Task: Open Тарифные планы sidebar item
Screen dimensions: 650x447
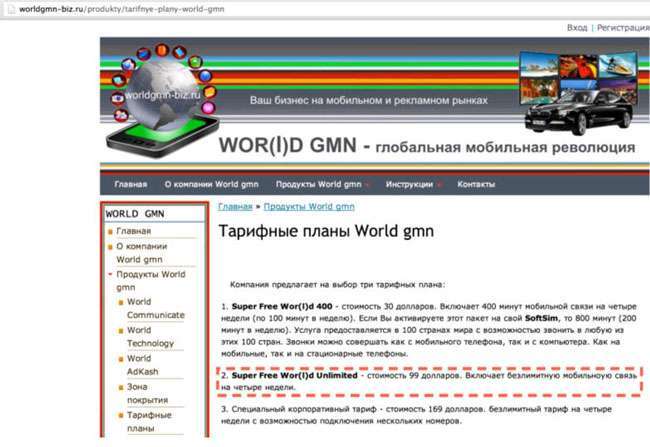Action: click(149, 421)
